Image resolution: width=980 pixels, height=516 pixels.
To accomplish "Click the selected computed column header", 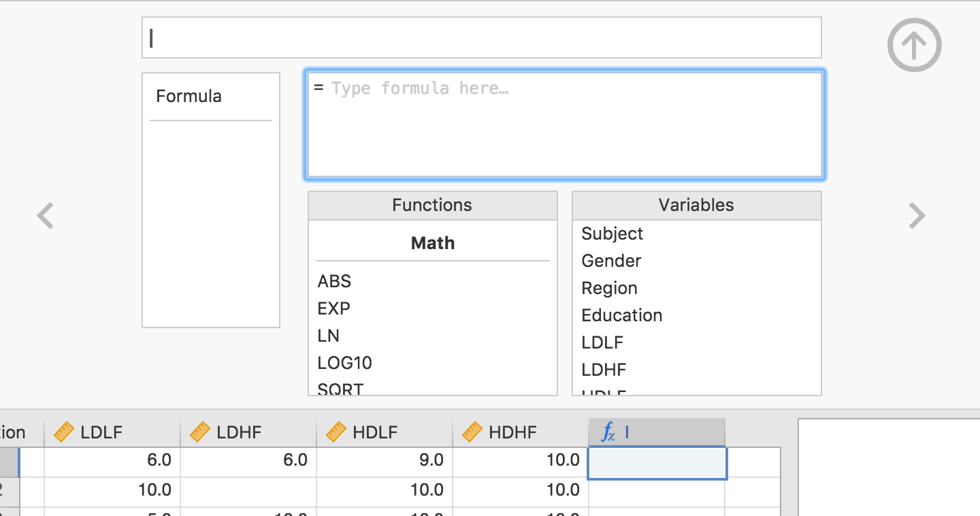I will click(657, 432).
